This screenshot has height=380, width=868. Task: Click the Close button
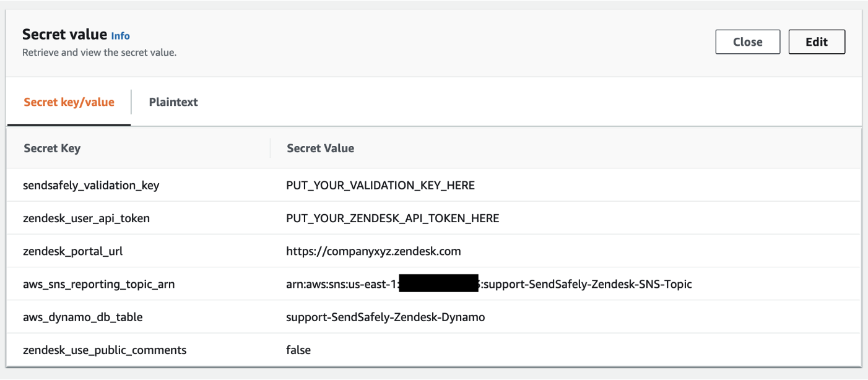tap(747, 42)
